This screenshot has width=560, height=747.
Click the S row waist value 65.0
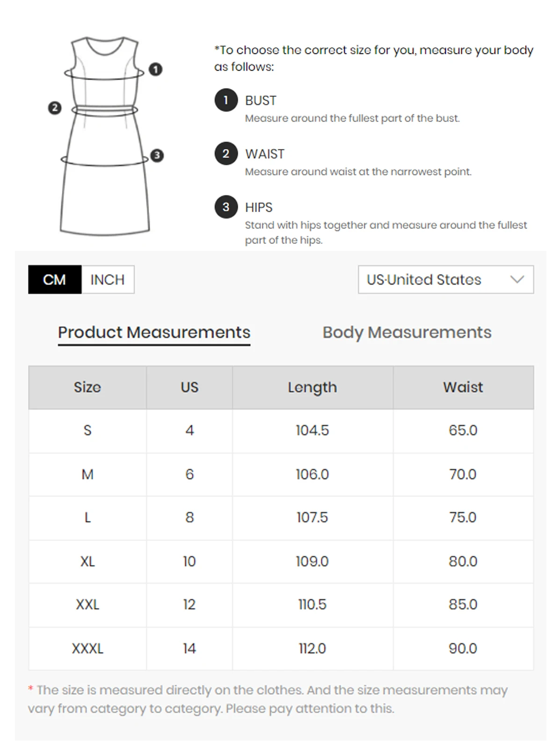[463, 431]
